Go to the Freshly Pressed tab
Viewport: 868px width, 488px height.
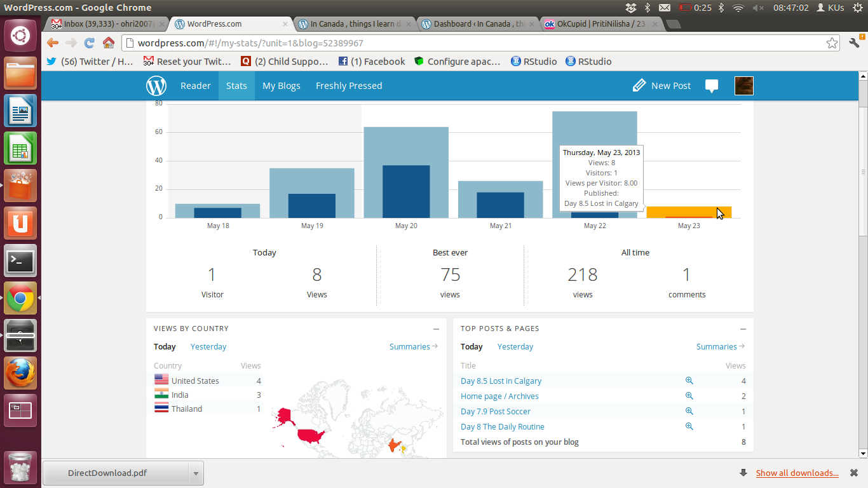click(349, 86)
